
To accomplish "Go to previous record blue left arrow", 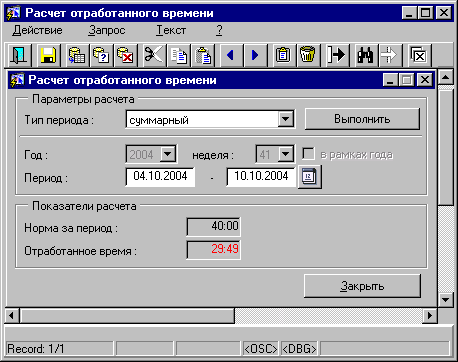I will pos(231,55).
